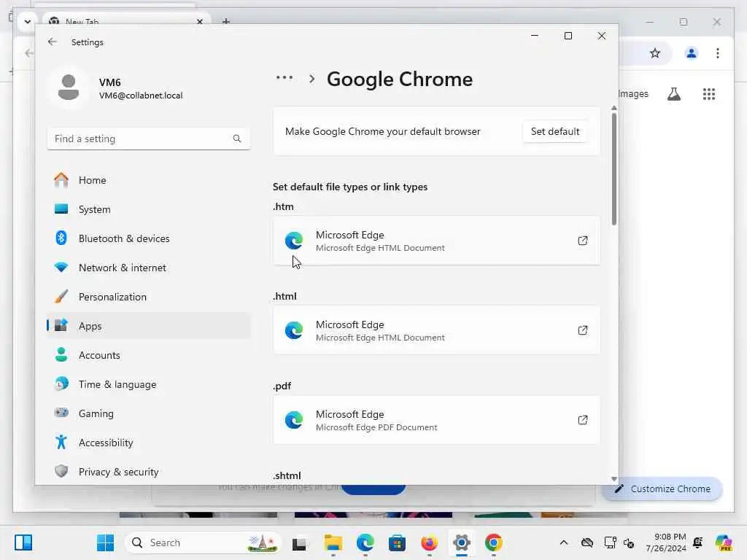Open Bluetooth & devices settings

click(149, 238)
